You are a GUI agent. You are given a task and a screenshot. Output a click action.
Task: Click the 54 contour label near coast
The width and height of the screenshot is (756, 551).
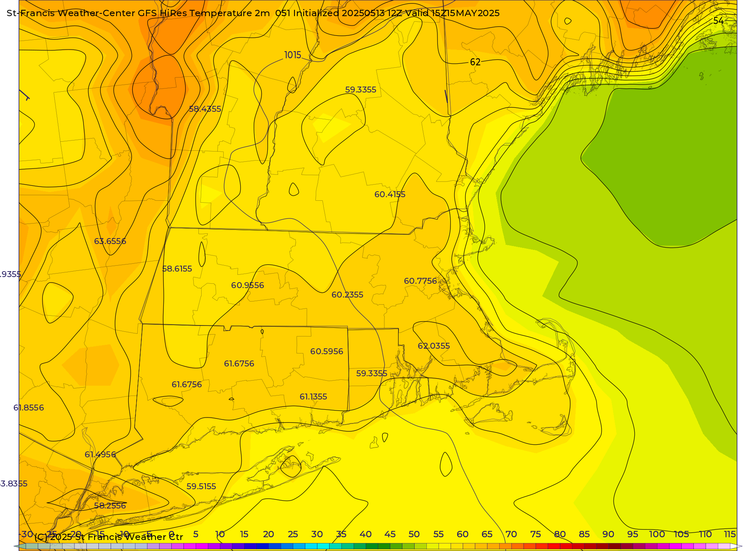(x=718, y=21)
